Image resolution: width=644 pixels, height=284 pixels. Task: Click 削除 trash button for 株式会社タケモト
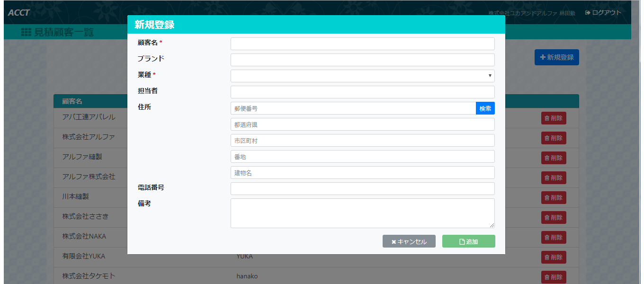[554, 277]
